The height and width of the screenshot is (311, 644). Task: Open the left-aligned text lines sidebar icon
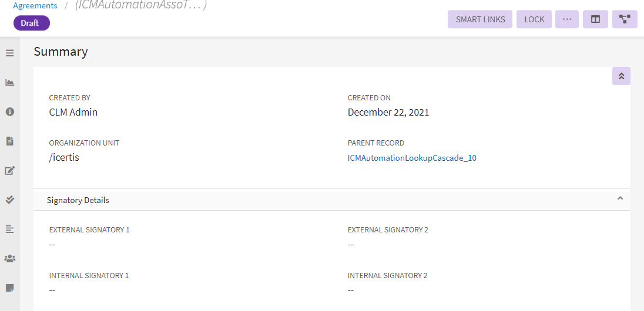point(9,229)
